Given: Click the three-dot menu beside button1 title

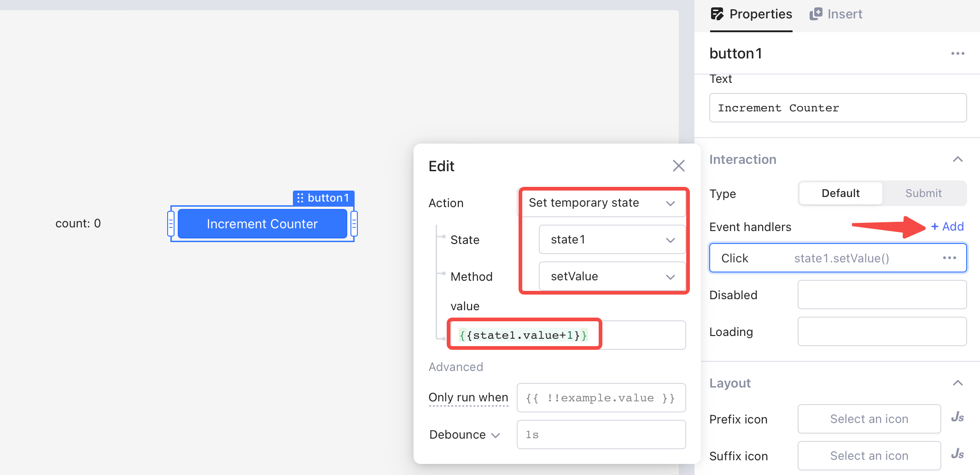Looking at the screenshot, I should [x=957, y=53].
